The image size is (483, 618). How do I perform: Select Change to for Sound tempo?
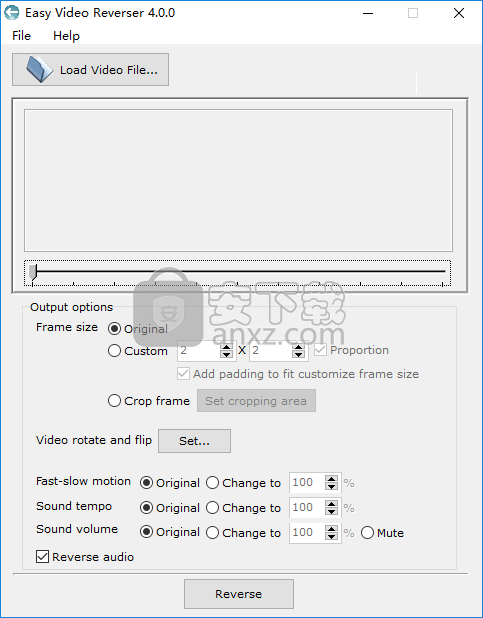213,508
